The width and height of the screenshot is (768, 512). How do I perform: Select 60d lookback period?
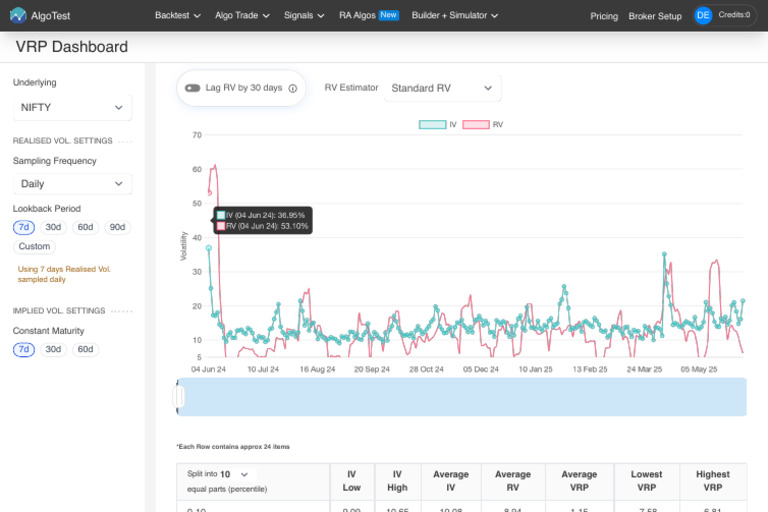pos(85,227)
